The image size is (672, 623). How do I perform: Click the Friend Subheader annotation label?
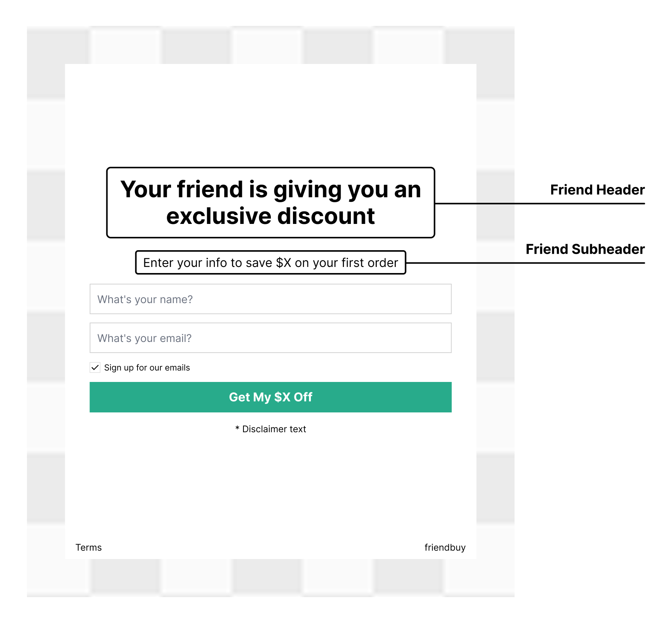click(585, 249)
